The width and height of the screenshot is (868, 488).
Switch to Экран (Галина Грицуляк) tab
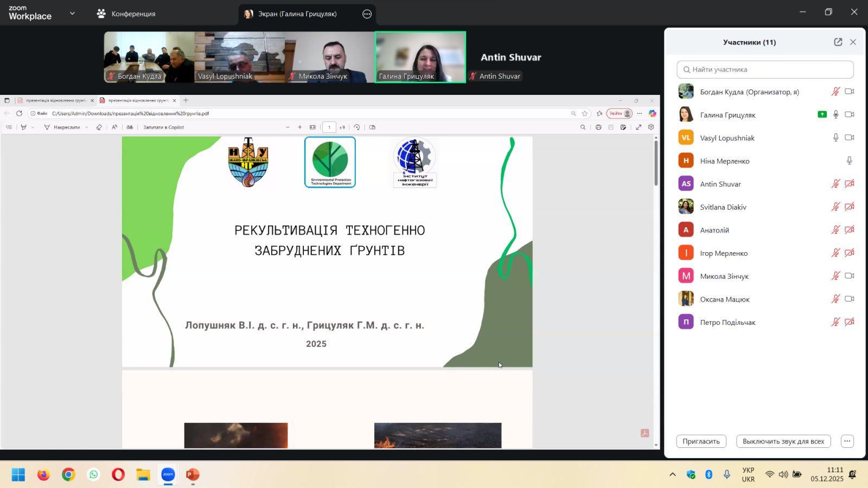[x=297, y=14]
